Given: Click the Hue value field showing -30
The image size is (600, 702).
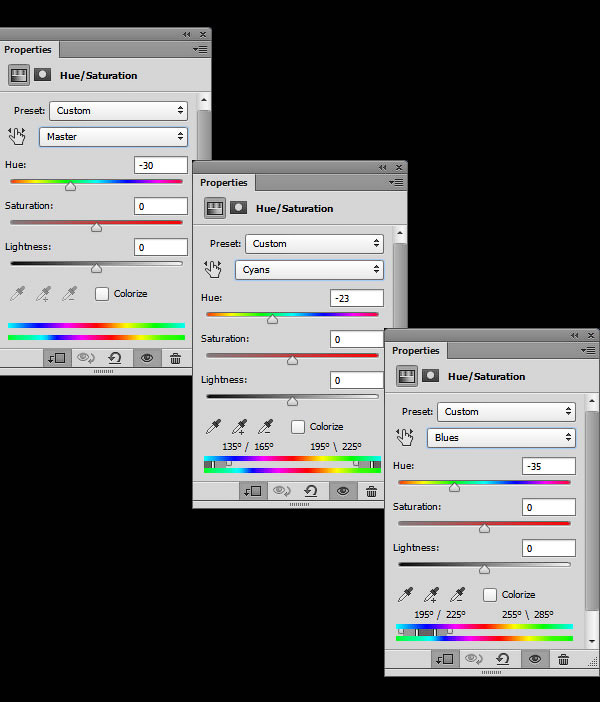Looking at the screenshot, I should pyautogui.click(x=161, y=165).
